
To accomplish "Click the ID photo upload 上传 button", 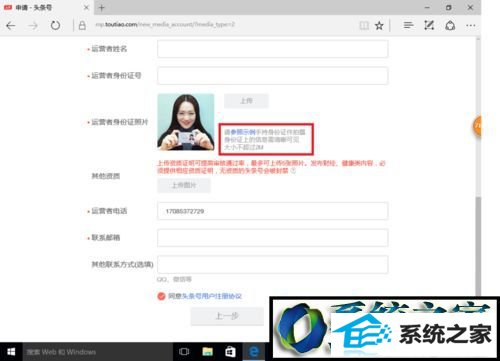I will tap(246, 101).
